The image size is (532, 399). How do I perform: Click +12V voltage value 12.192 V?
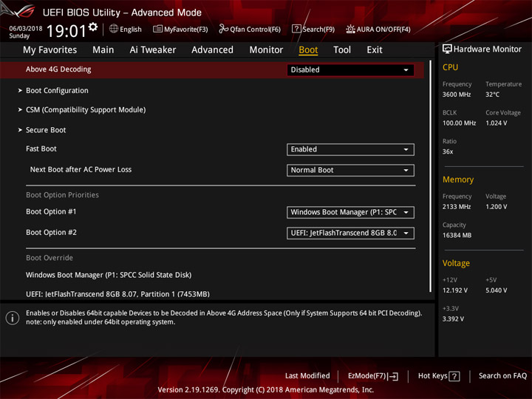coord(454,290)
